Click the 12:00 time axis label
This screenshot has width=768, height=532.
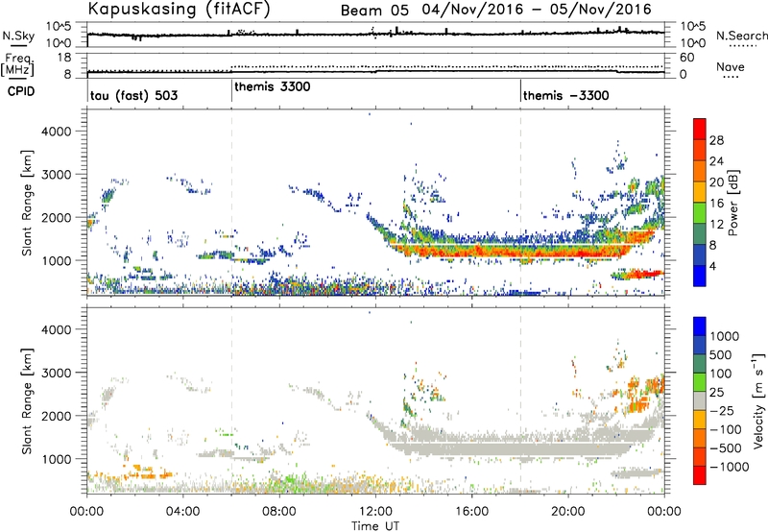tap(375, 512)
